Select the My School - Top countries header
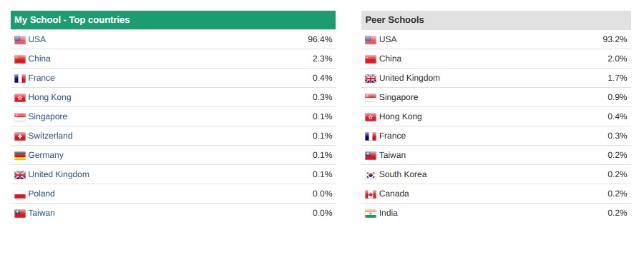 click(173, 20)
